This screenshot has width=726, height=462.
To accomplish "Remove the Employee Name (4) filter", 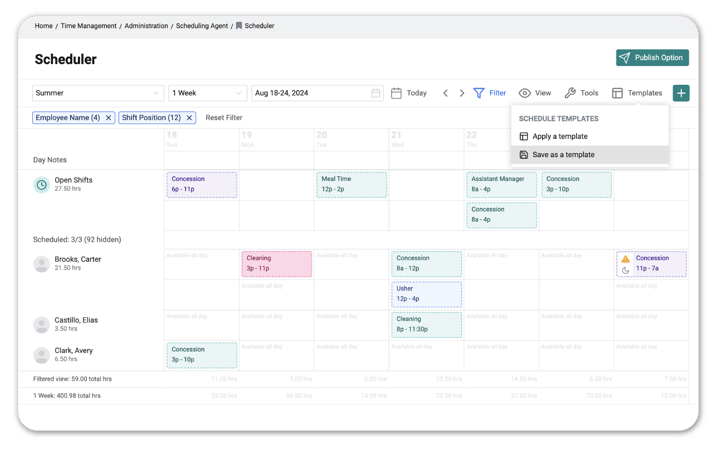I will point(108,118).
